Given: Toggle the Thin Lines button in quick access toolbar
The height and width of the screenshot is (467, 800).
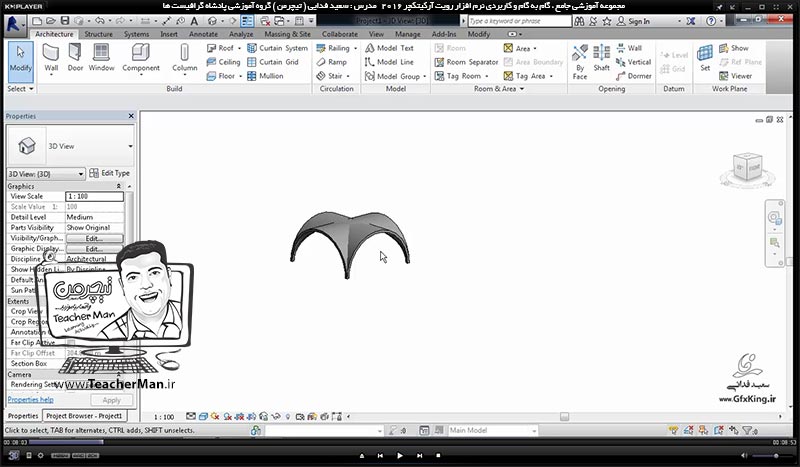Looking at the screenshot, I should [247, 21].
